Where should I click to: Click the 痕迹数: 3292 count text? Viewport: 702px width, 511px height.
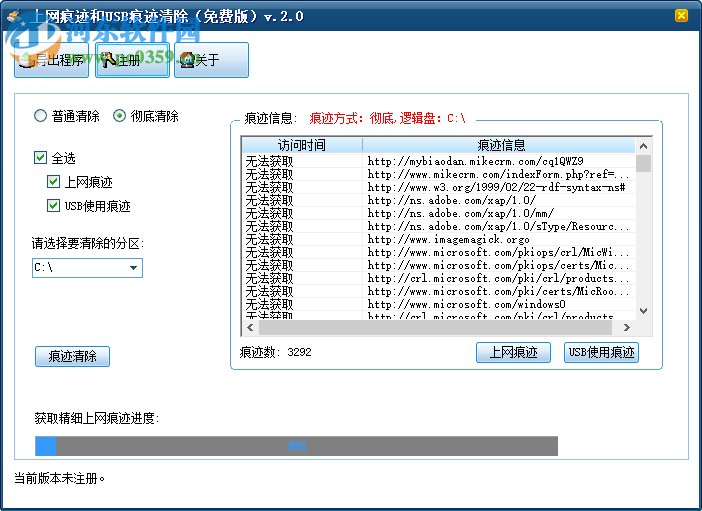pos(275,352)
